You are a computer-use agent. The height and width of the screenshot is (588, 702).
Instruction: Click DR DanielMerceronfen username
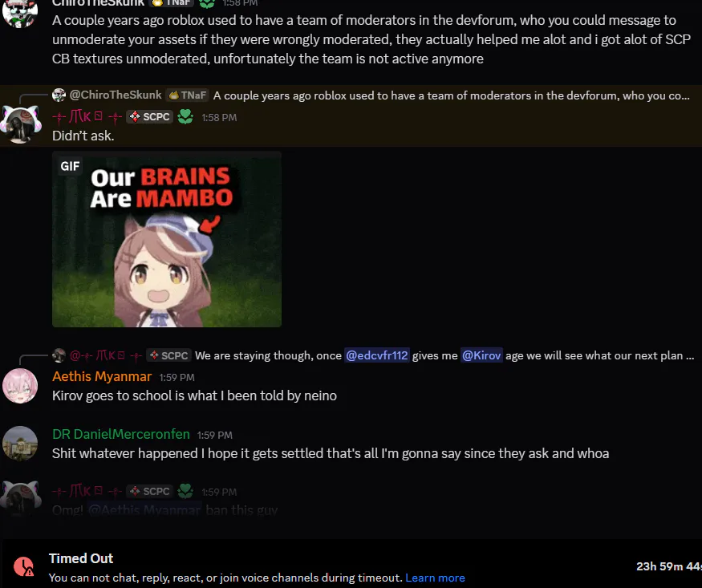pos(121,434)
